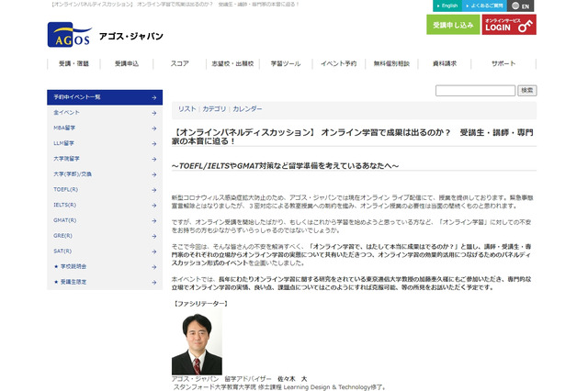Click the TOEFL/IELTSやGMAT対策 subtitle
Viewport: 588px width, 391px height.
pos(285,165)
